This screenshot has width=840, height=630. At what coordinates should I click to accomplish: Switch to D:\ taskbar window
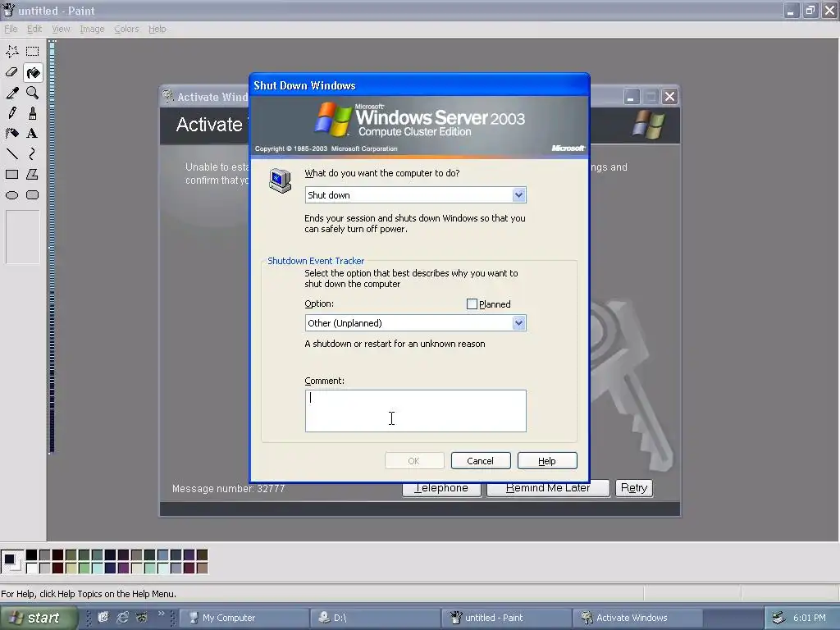click(376, 618)
